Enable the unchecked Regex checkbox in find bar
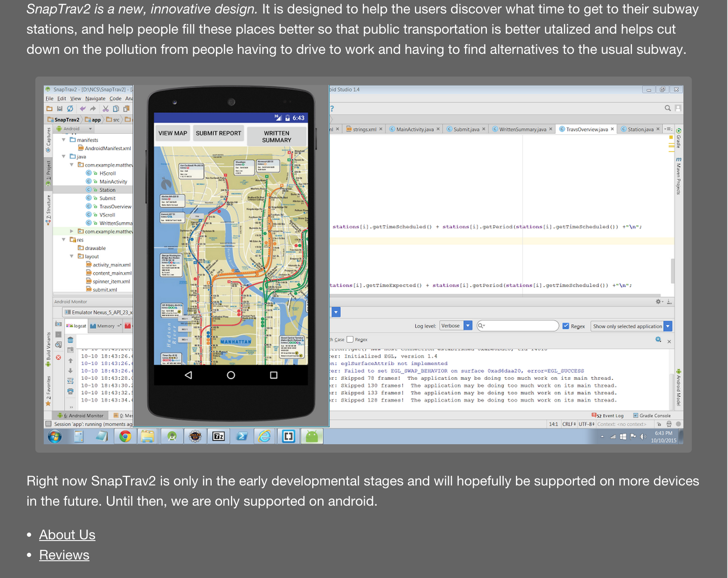This screenshot has width=728, height=578. pyautogui.click(x=350, y=339)
